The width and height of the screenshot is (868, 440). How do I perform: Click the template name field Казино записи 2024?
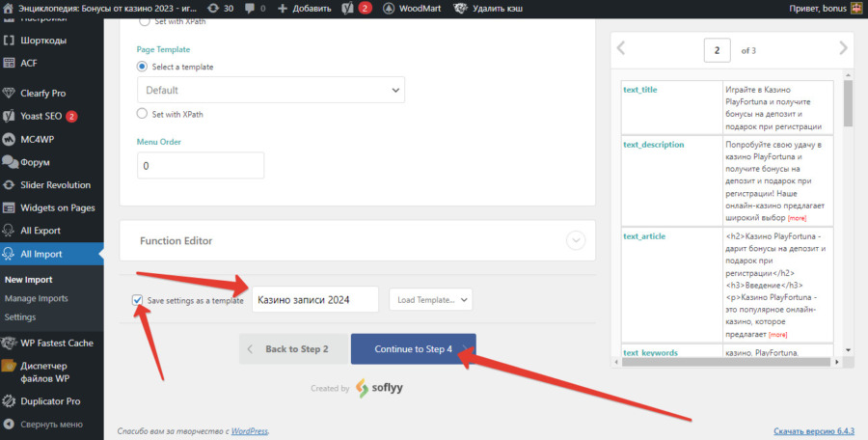(x=315, y=300)
